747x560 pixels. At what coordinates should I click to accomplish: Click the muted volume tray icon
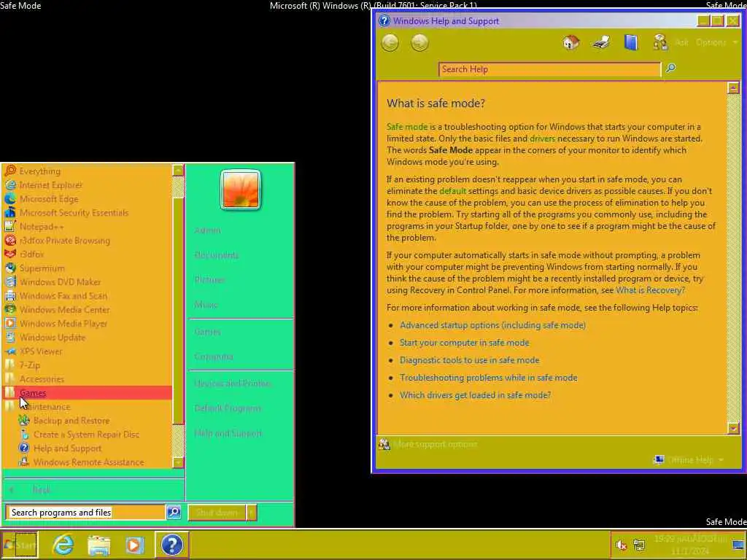pos(621,545)
